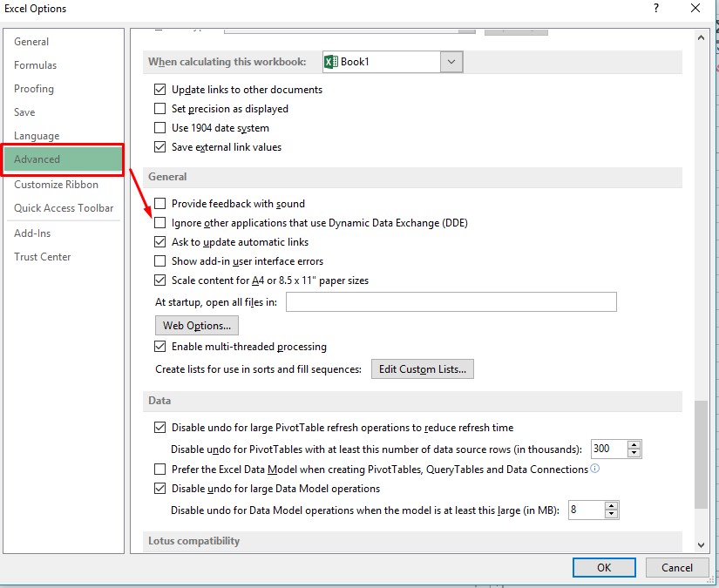Screen dimensions: 719x588
Task: Click the 'General' section heading in options pane
Action: [x=167, y=177]
